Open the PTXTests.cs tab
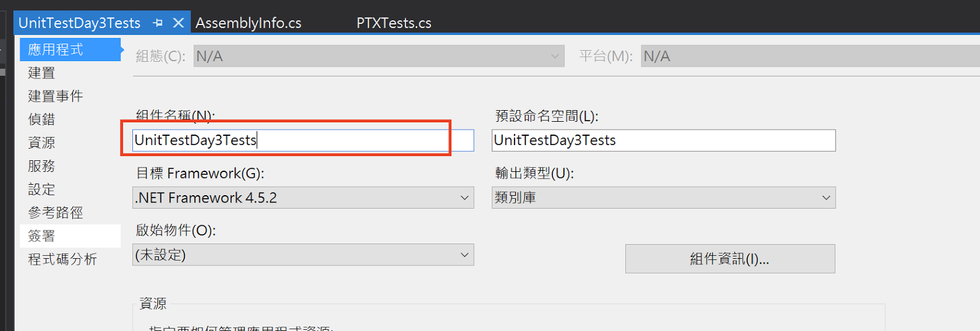Screen dimensions: 980x331 pyautogui.click(x=394, y=23)
